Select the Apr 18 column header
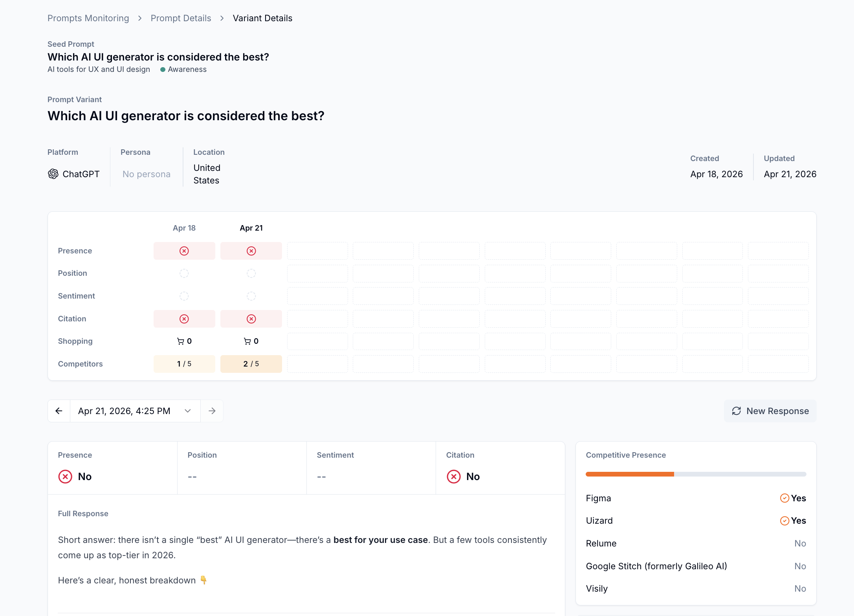 pyautogui.click(x=184, y=228)
